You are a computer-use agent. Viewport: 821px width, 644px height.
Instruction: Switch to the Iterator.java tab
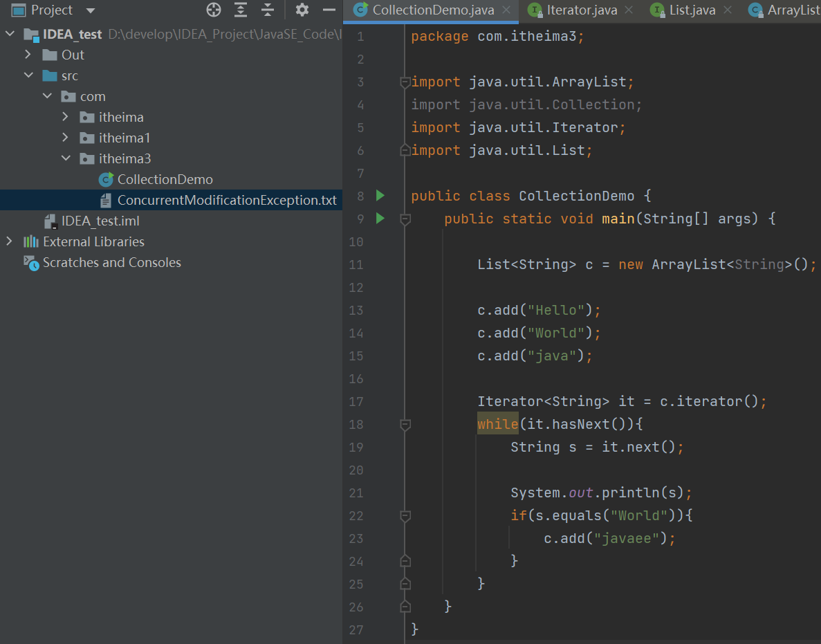(581, 10)
